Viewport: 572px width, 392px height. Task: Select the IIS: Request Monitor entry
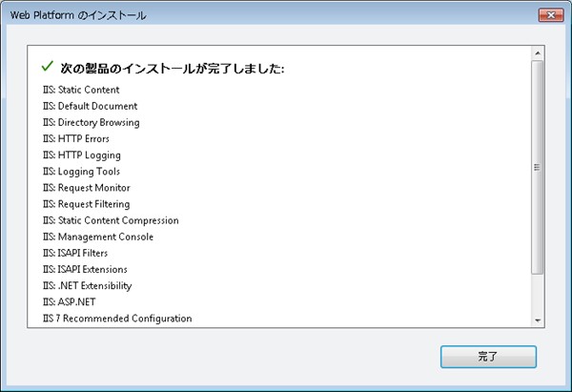[x=86, y=188]
